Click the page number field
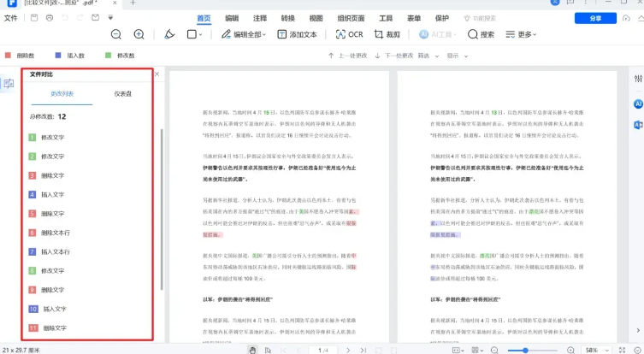This screenshot has height=354, width=644. (323, 350)
